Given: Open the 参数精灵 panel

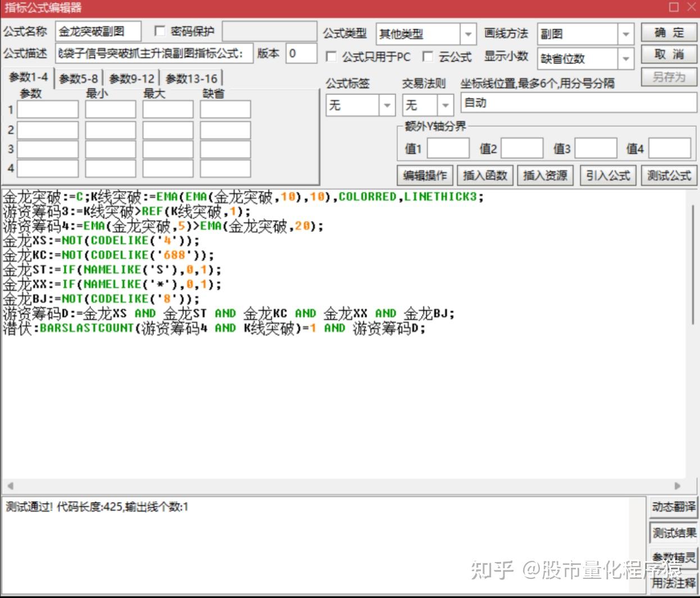Looking at the screenshot, I should pyautogui.click(x=674, y=557).
